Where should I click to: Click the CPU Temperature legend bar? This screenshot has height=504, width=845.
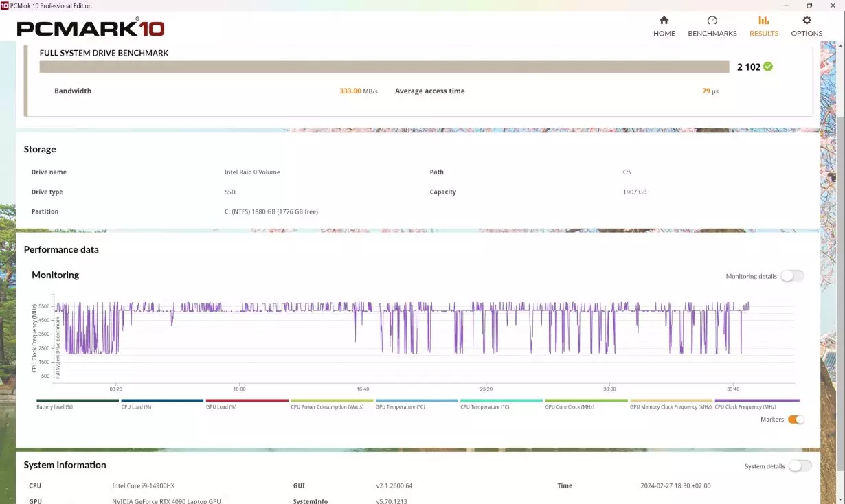[x=502, y=400]
